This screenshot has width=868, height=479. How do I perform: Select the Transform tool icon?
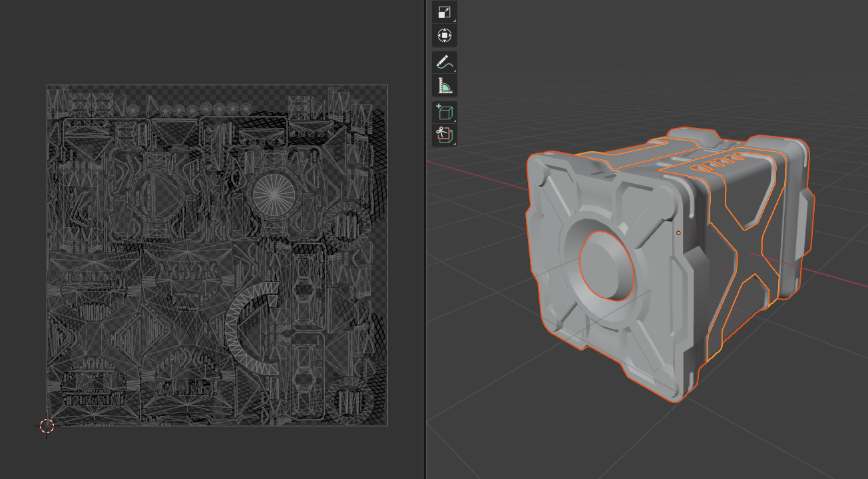(445, 35)
